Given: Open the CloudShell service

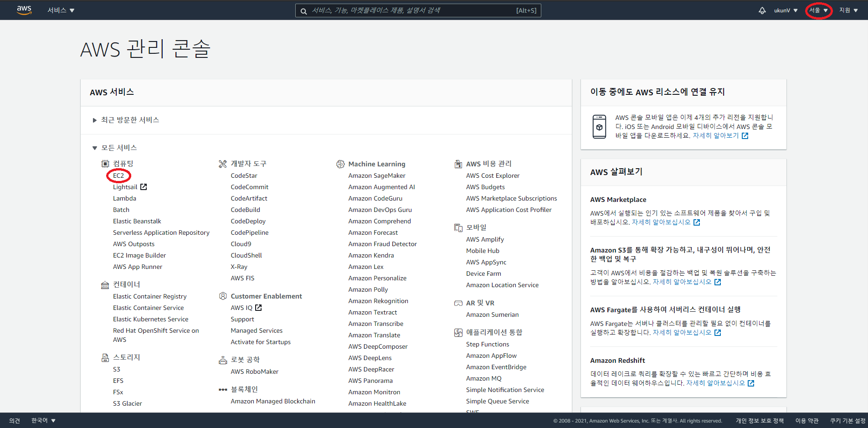Looking at the screenshot, I should (246, 255).
